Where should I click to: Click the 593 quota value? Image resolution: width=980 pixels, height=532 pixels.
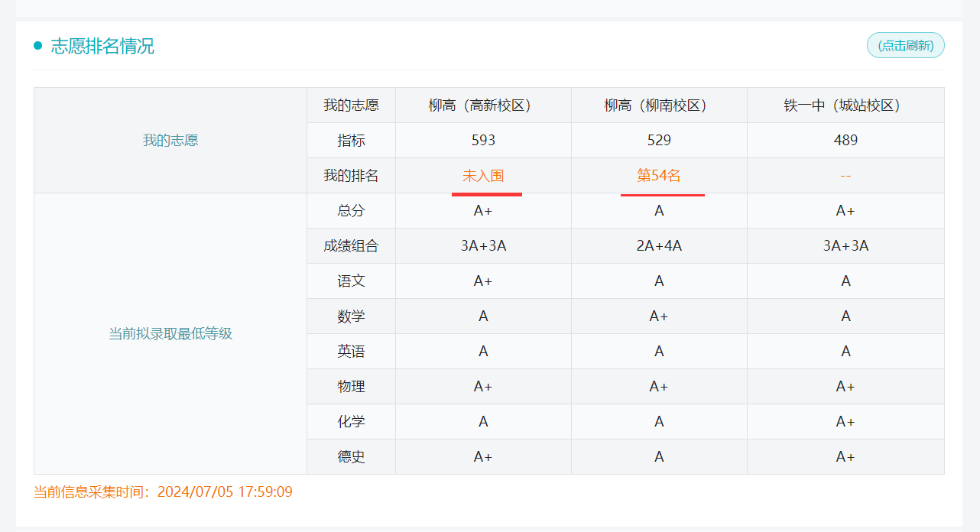click(x=483, y=141)
